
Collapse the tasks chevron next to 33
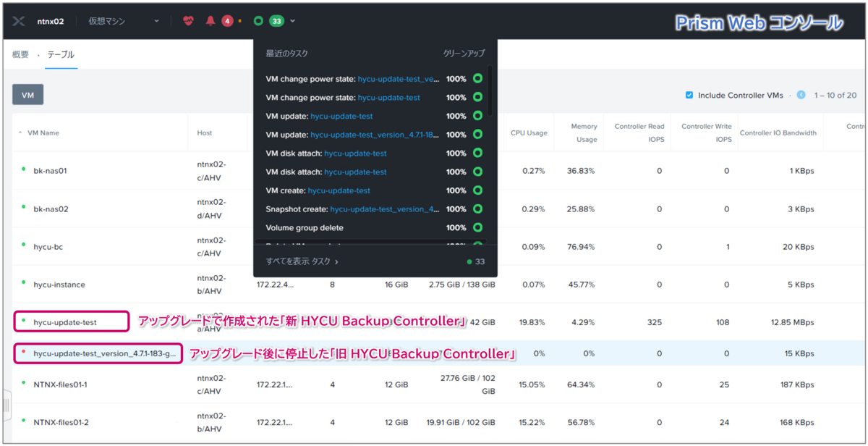[x=293, y=21]
